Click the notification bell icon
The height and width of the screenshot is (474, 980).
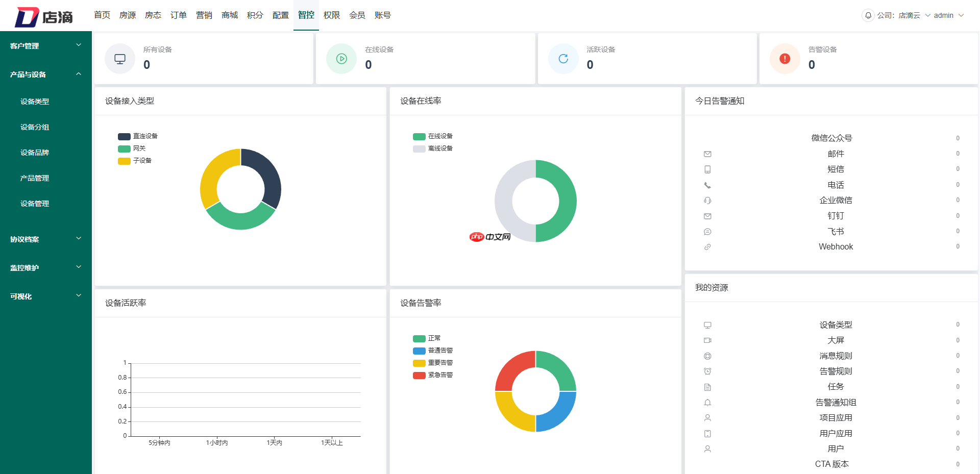pyautogui.click(x=868, y=15)
